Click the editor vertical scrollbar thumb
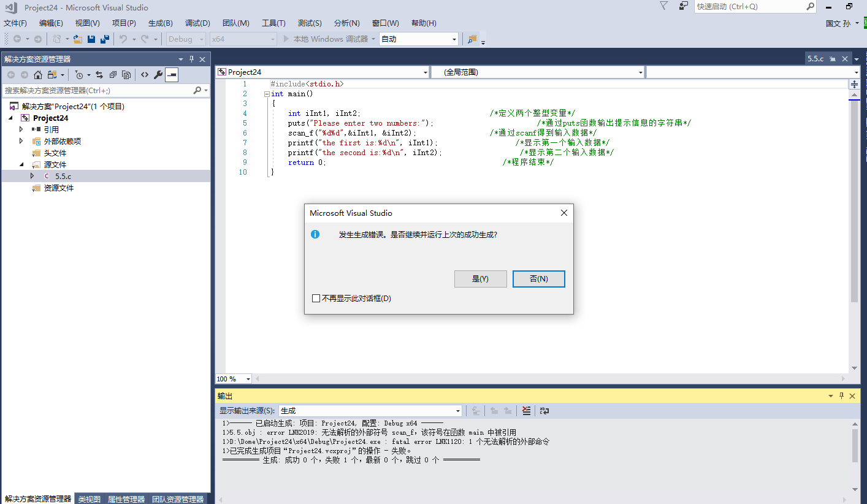Viewport: 867px width, 504px height. coord(854,201)
